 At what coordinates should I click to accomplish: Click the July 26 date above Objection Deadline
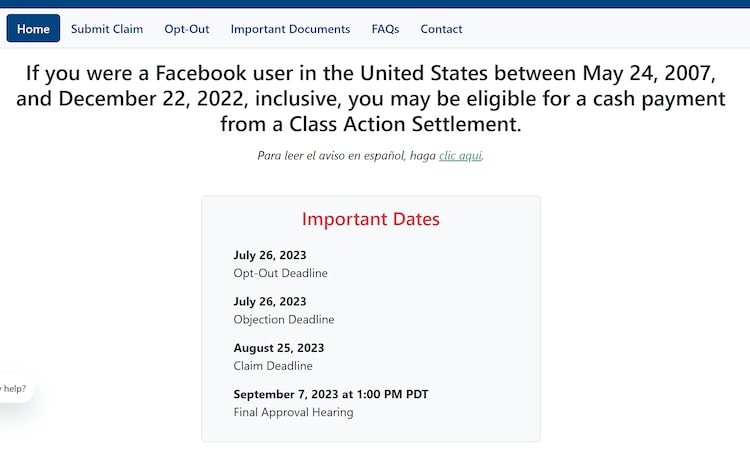(x=270, y=302)
